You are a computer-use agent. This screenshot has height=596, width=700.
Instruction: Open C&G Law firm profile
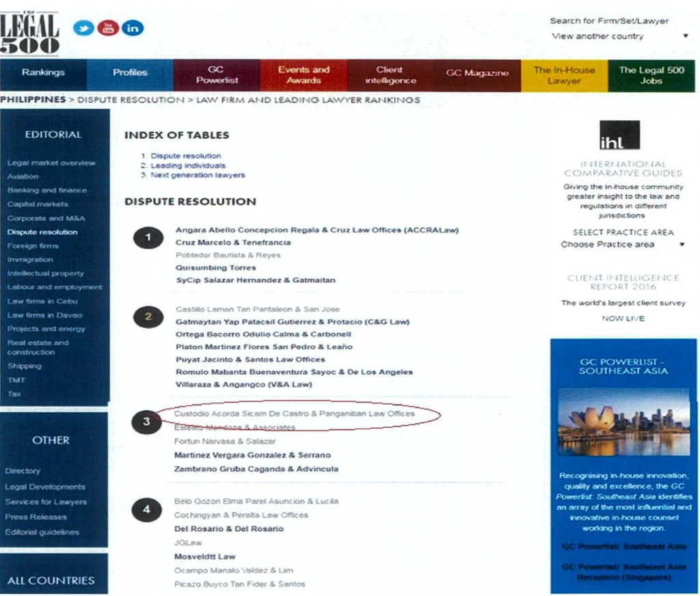[x=293, y=322]
